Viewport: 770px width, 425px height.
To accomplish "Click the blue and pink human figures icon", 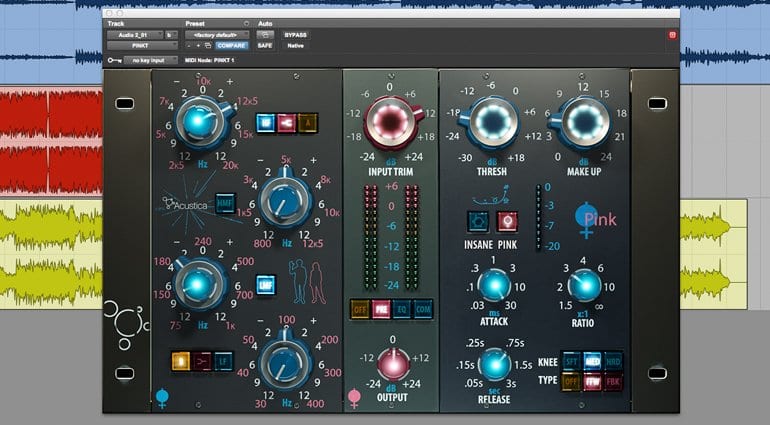I will click(309, 282).
